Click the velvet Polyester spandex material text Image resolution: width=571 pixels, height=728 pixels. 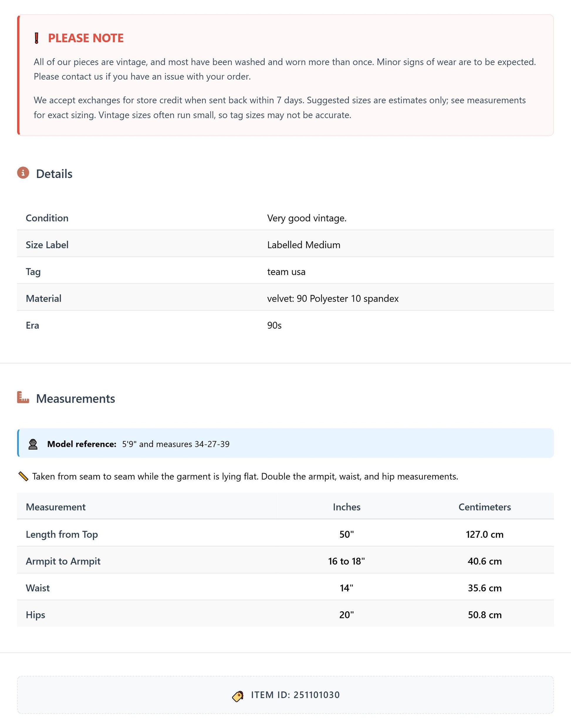tap(333, 298)
